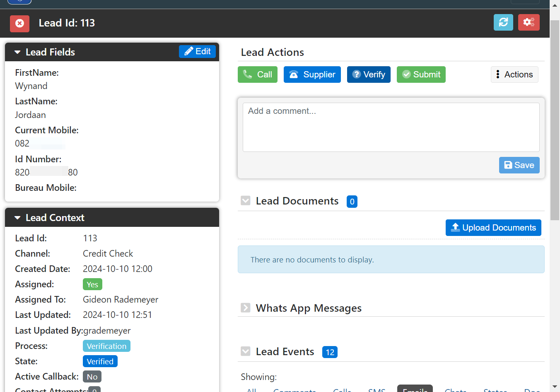Open the Actions dropdown menu
The height and width of the screenshot is (392, 560).
point(514,75)
